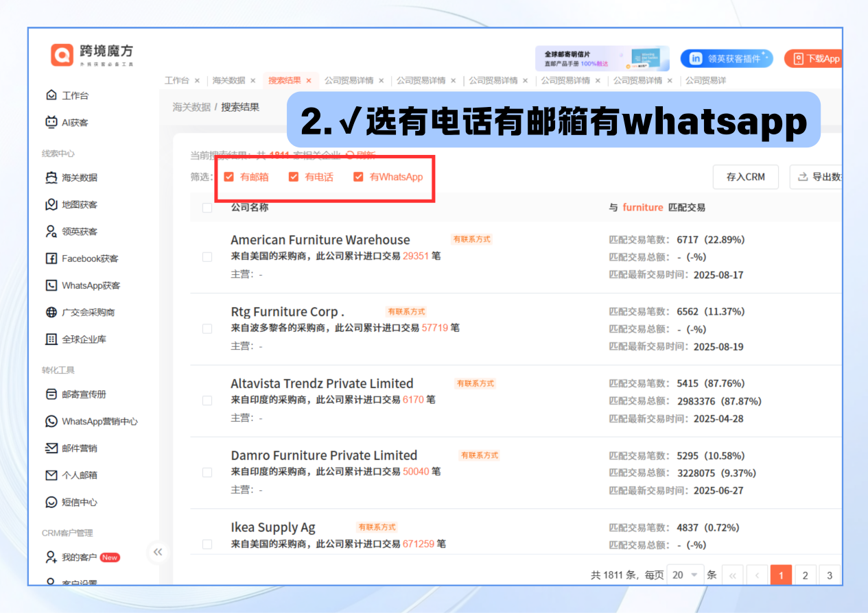Open the 每页 20 page-size dropdown

coord(686,575)
